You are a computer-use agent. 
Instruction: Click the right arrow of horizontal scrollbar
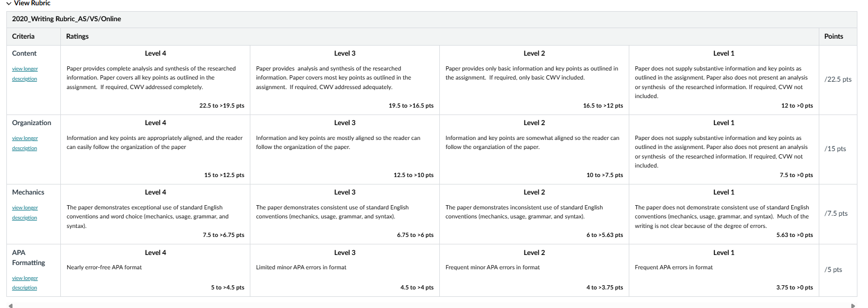tap(853, 305)
